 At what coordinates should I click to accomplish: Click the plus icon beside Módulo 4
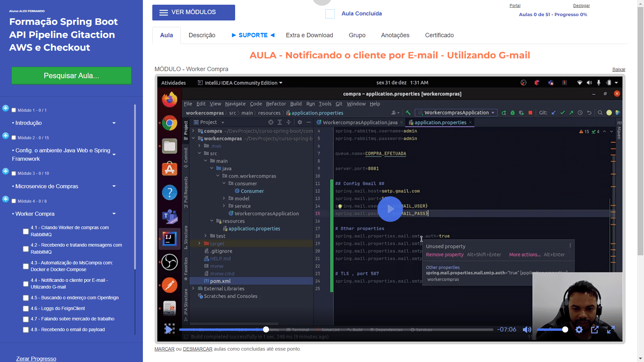coord(5,199)
